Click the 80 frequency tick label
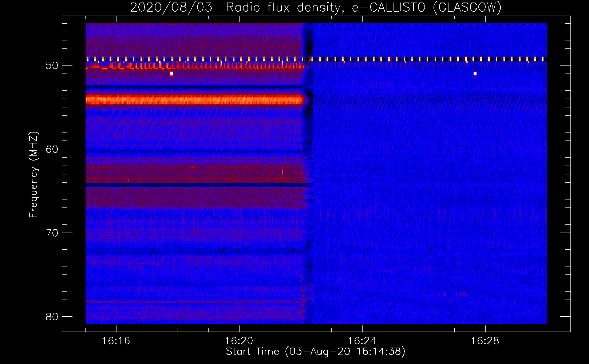The height and width of the screenshot is (364, 589). coord(52,317)
